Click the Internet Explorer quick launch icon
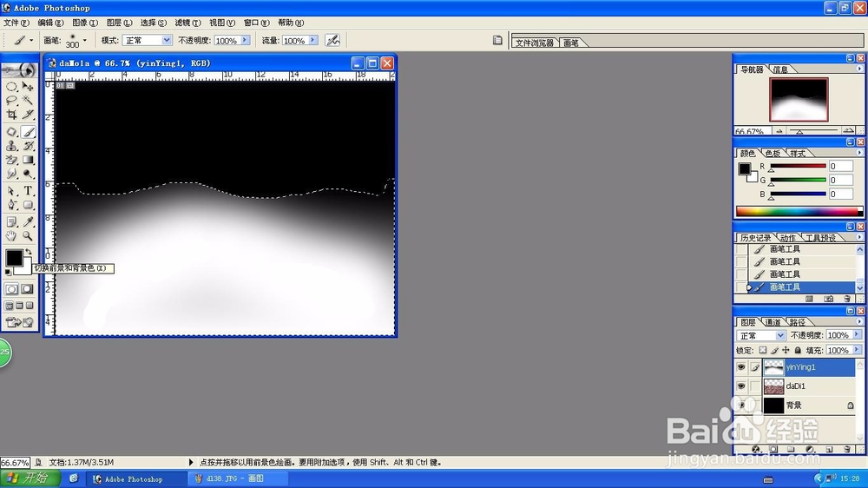 point(74,478)
